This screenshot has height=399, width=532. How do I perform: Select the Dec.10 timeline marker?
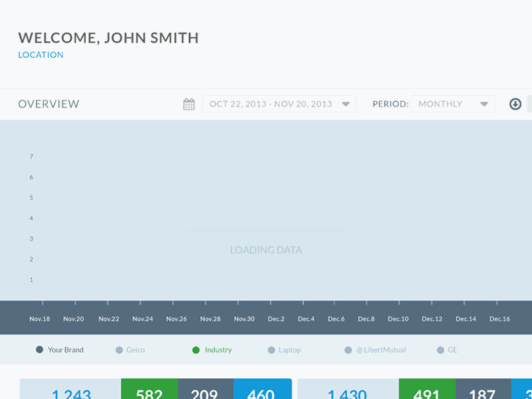pos(398,319)
